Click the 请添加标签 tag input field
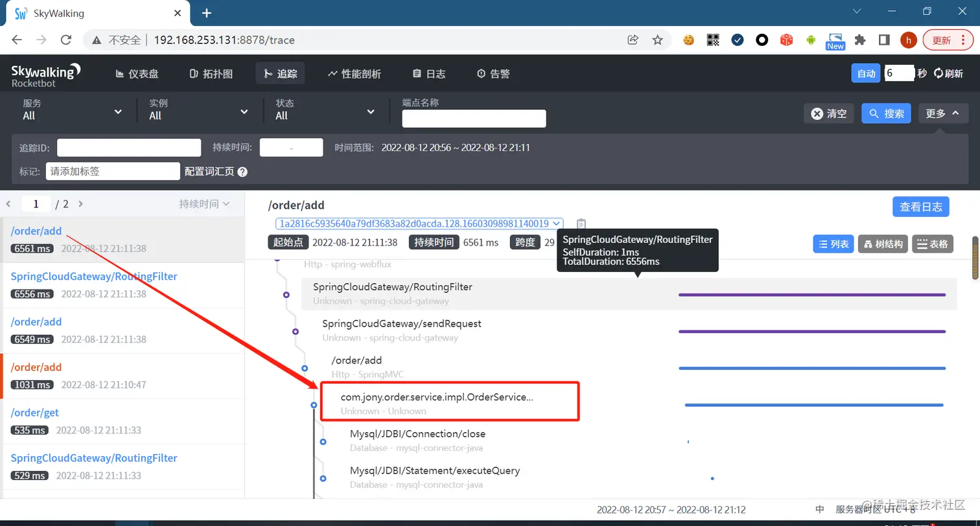Image resolution: width=980 pixels, height=526 pixels. tap(113, 171)
